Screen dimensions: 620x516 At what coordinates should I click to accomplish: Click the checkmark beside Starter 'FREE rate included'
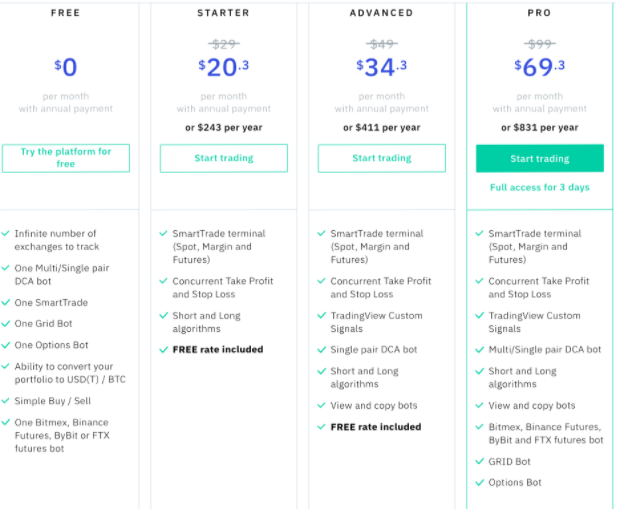[x=163, y=350]
